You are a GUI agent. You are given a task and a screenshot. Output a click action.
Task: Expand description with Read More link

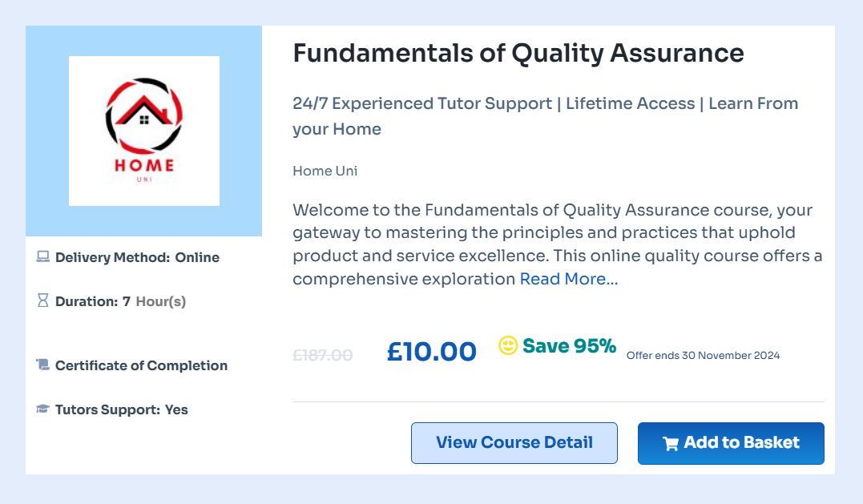coord(569,279)
